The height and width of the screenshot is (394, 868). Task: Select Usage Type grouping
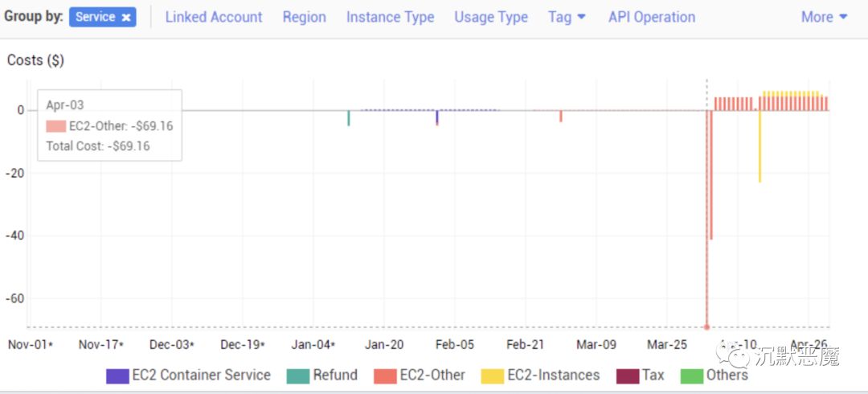pos(491,17)
